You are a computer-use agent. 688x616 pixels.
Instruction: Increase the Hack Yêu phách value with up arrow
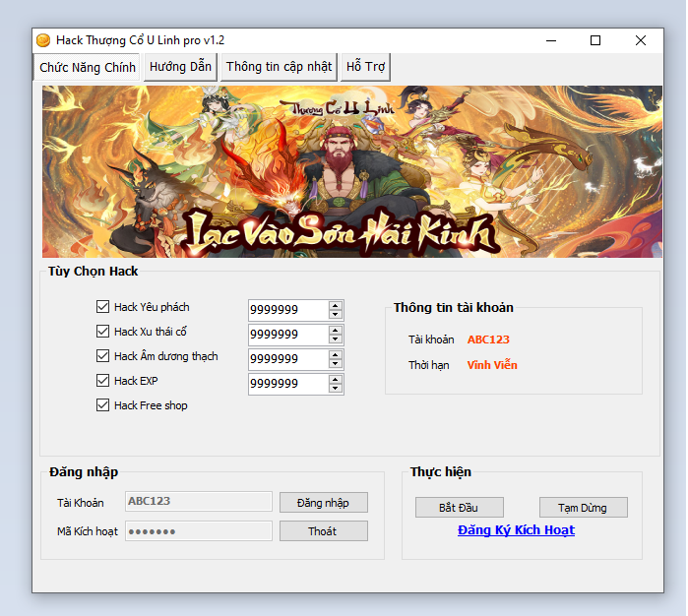[x=337, y=305]
